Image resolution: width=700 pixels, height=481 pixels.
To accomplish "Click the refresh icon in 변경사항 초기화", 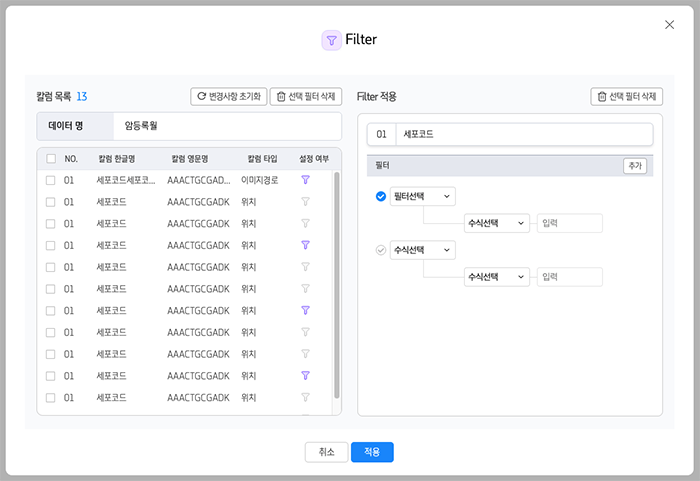I will pyautogui.click(x=202, y=97).
